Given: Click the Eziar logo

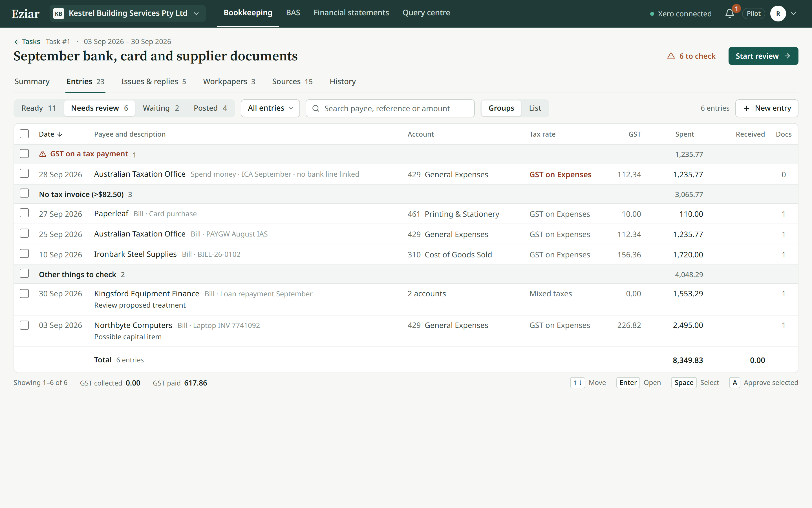Looking at the screenshot, I should [x=25, y=14].
